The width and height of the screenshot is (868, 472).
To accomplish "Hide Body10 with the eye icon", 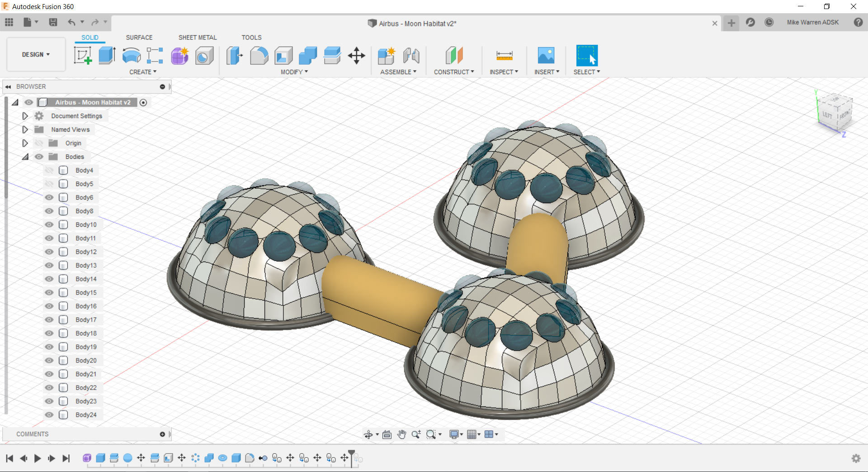I will click(x=49, y=224).
